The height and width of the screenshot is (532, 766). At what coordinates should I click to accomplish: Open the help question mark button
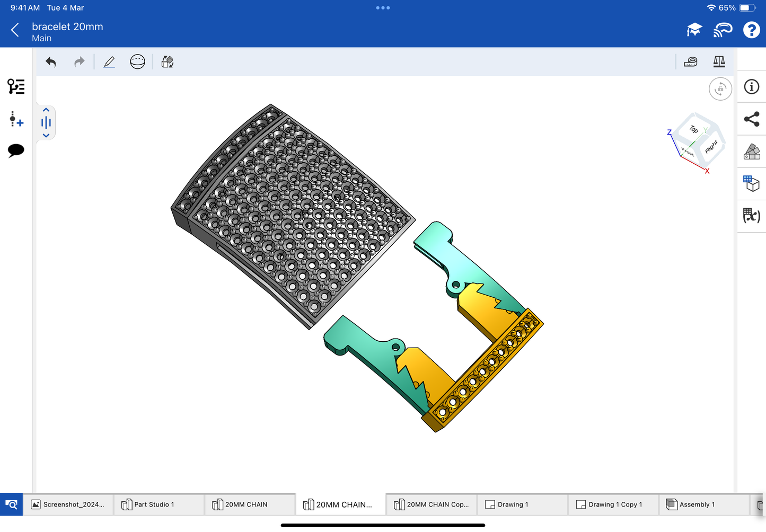click(751, 30)
